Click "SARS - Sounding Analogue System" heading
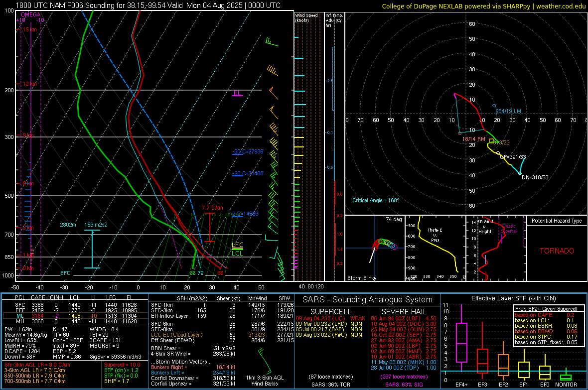588x390 pixels. (x=368, y=300)
